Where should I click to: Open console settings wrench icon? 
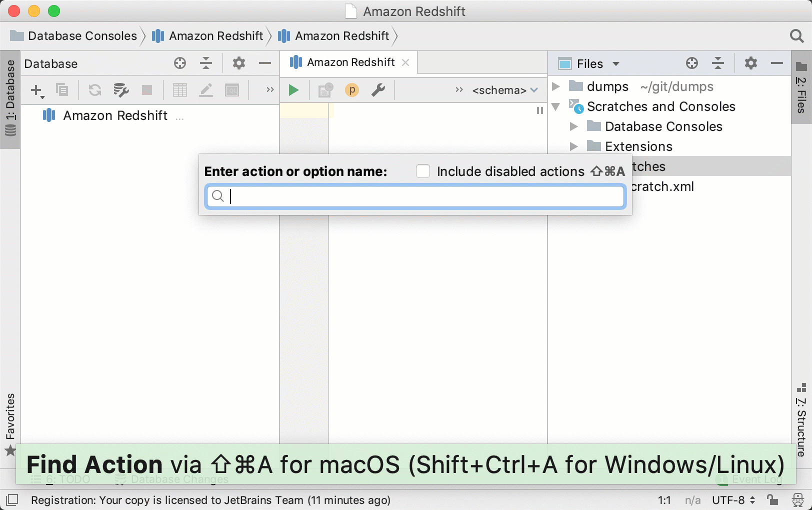pyautogui.click(x=378, y=90)
